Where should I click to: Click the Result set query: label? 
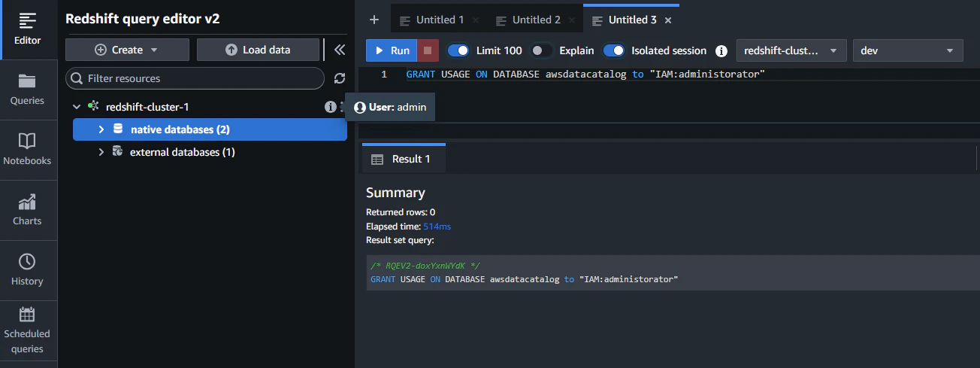coord(400,240)
